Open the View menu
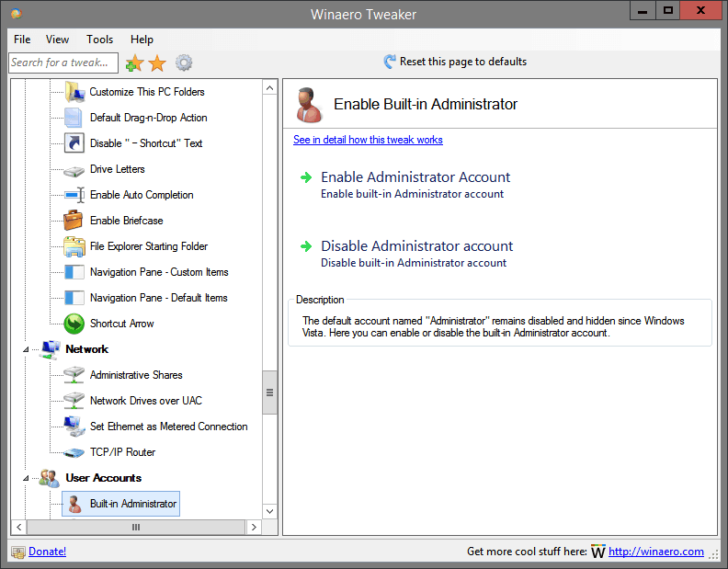 tap(58, 40)
